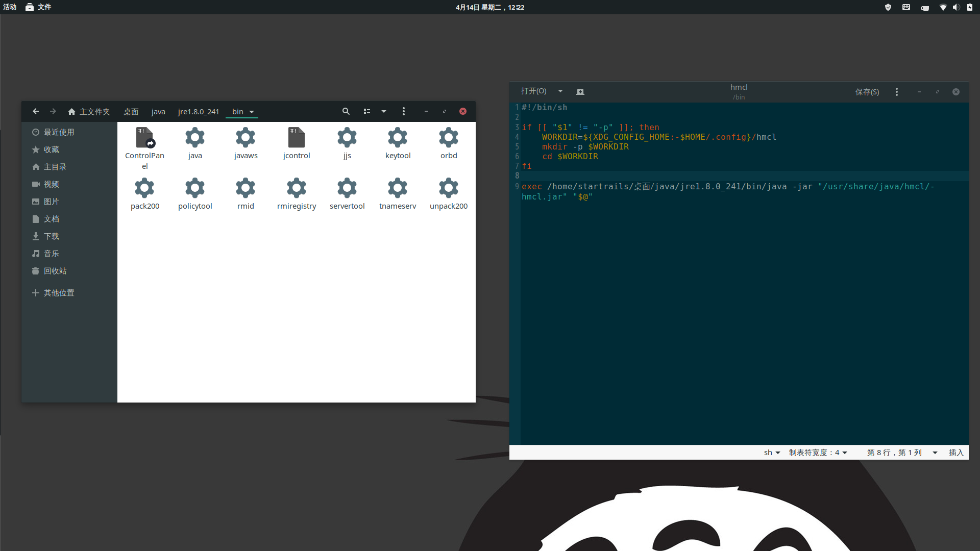Click the volume icon in the system tray
This screenshot has width=980, height=551.
[x=955, y=7]
